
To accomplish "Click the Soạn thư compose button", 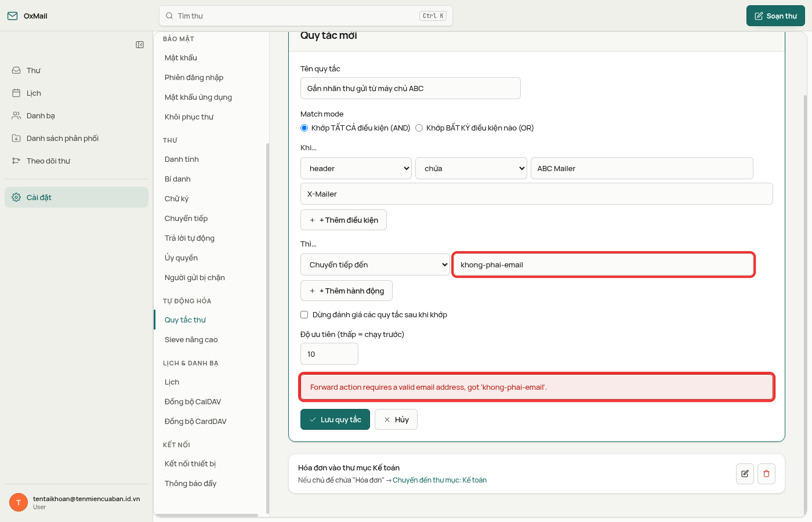I will [775, 16].
